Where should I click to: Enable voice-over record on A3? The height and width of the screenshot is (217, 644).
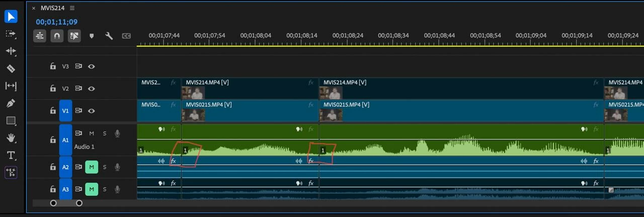117,189
